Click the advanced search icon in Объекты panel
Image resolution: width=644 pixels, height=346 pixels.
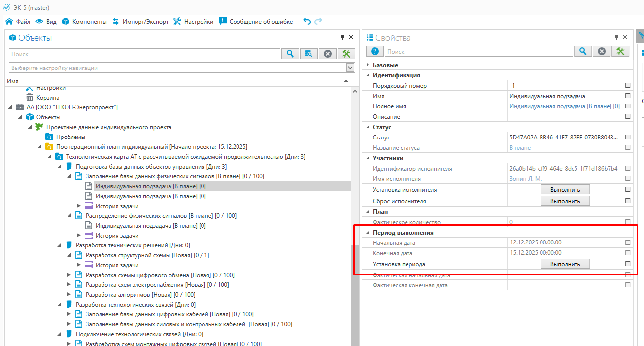(x=309, y=54)
